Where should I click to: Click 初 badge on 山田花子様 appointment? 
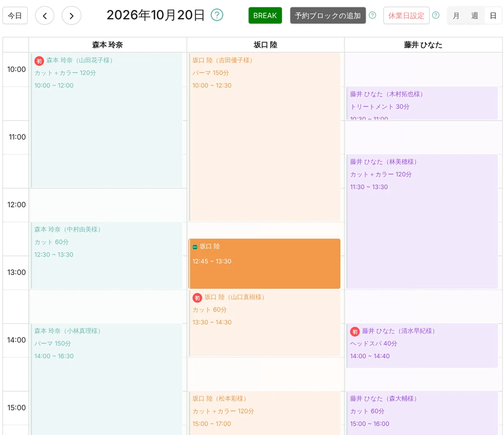coord(39,61)
